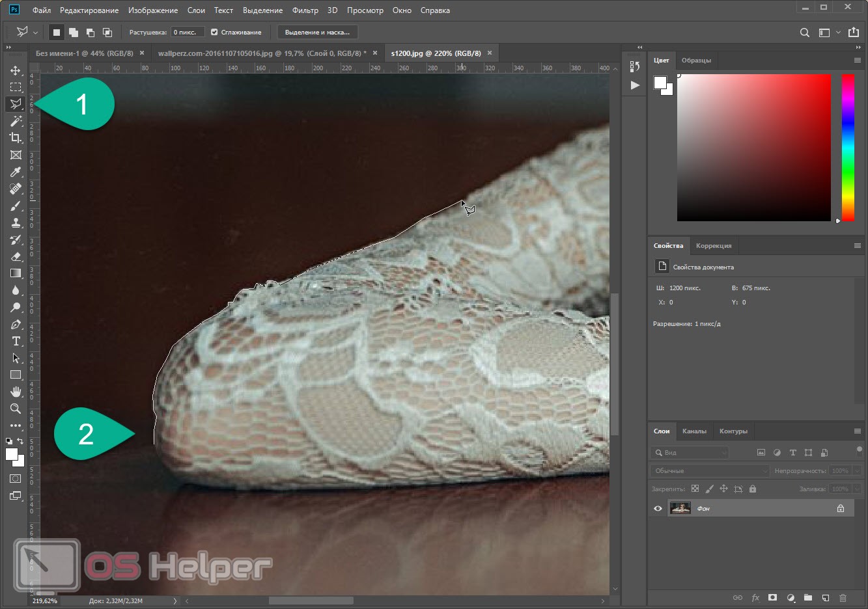Select the Type tool
The image size is (868, 609).
(x=16, y=341)
